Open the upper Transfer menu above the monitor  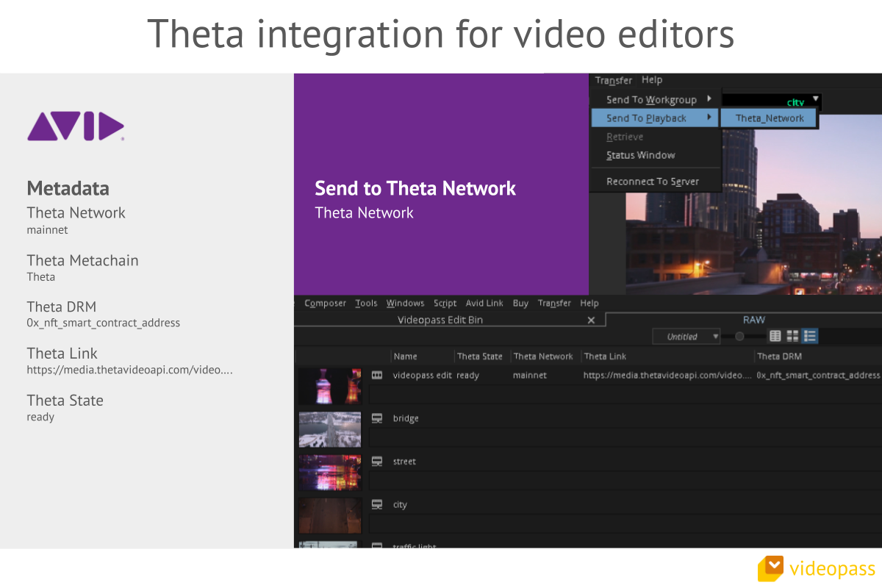point(614,80)
